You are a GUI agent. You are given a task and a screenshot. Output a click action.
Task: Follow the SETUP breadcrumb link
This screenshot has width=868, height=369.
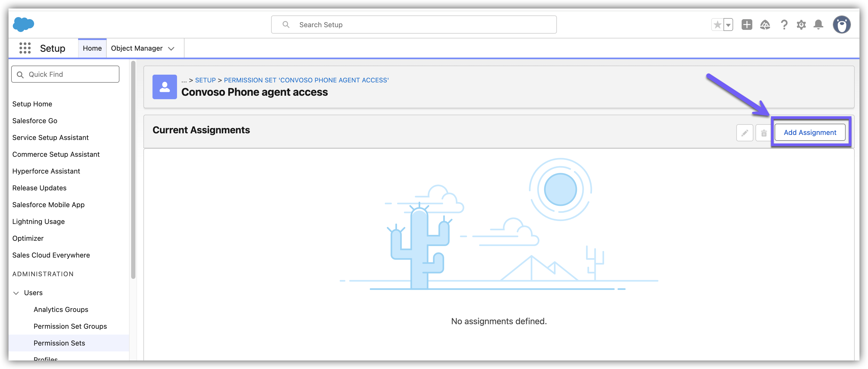pyautogui.click(x=205, y=80)
